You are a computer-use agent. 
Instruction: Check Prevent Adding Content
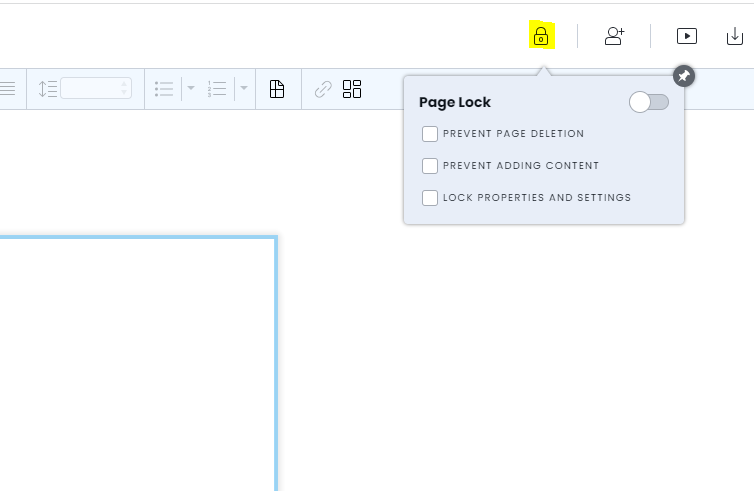tap(430, 166)
